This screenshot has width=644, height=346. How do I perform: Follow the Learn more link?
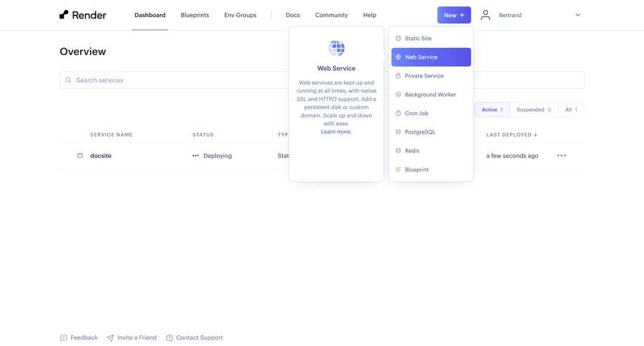pos(336,132)
